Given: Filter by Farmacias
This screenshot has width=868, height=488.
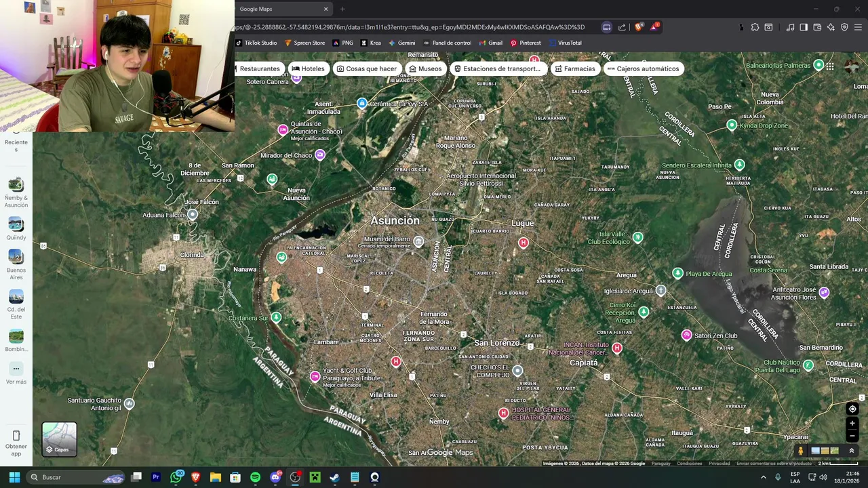Looking at the screenshot, I should click(x=574, y=68).
